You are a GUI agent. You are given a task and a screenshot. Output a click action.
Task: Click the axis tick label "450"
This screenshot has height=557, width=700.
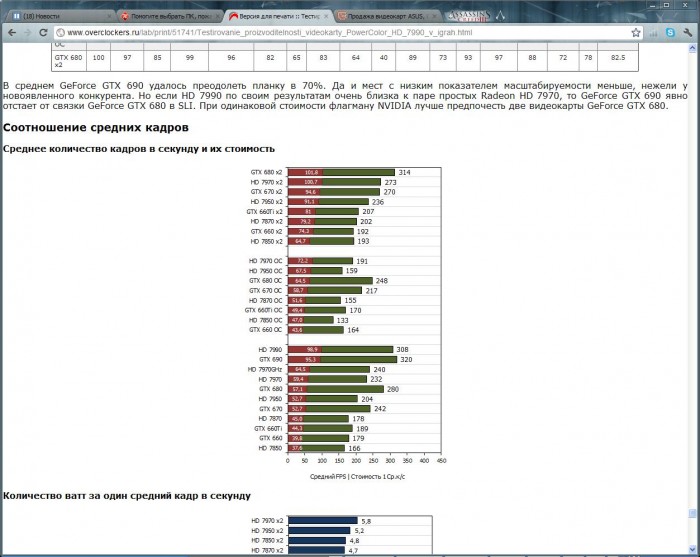tap(442, 461)
